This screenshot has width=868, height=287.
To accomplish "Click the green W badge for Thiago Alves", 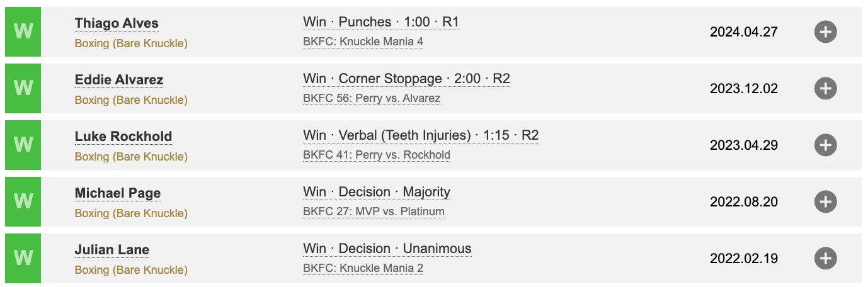I will coord(23,31).
